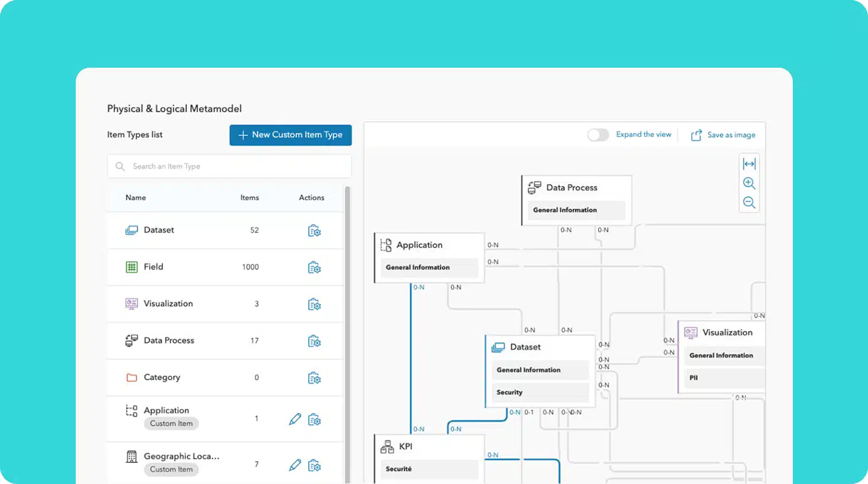Click the Visualization icon in the list
Viewport: 868px width, 484px height.
131,303
